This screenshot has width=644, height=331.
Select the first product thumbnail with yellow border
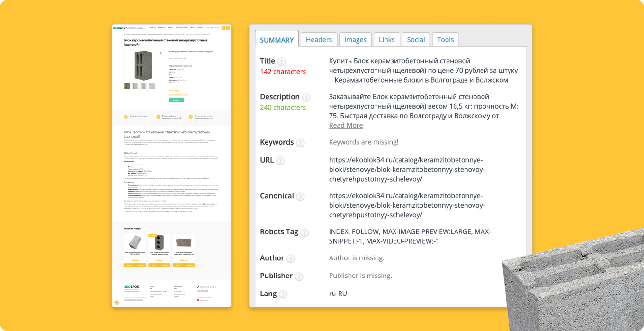127,86
